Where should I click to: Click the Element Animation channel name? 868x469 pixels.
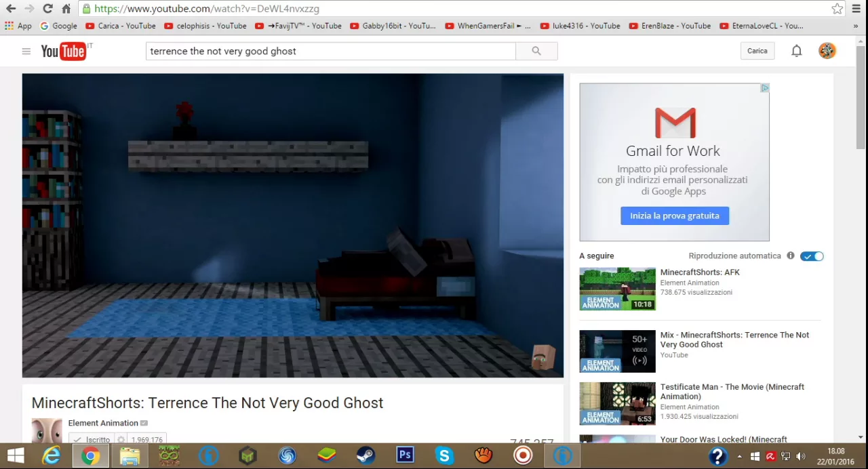(x=103, y=423)
